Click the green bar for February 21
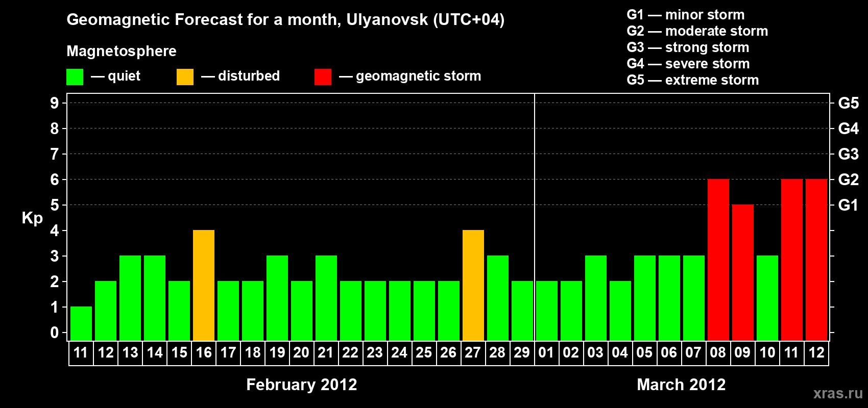The height and width of the screenshot is (408, 868). (x=326, y=298)
